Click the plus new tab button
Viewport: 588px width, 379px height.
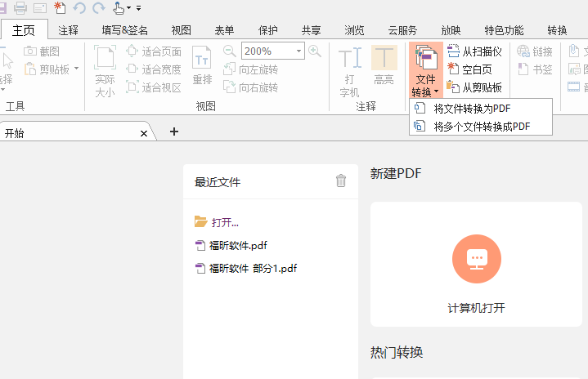[x=174, y=132]
